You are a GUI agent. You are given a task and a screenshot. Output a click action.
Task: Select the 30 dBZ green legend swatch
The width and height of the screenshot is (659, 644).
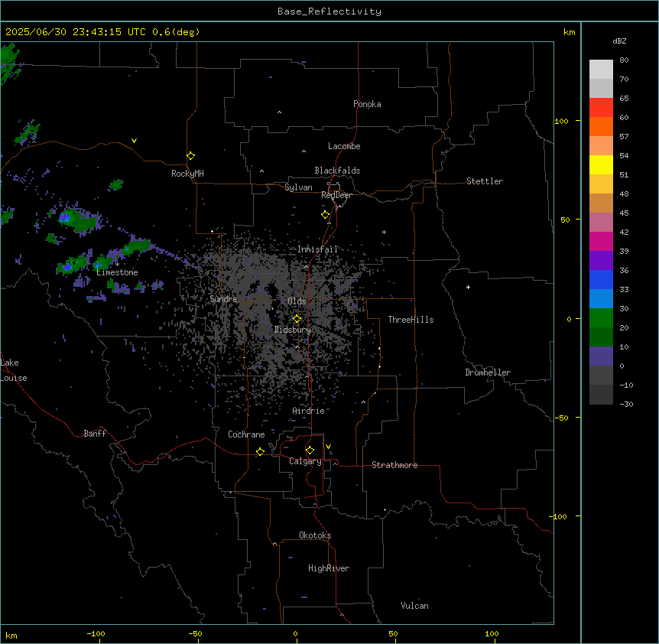[601, 318]
